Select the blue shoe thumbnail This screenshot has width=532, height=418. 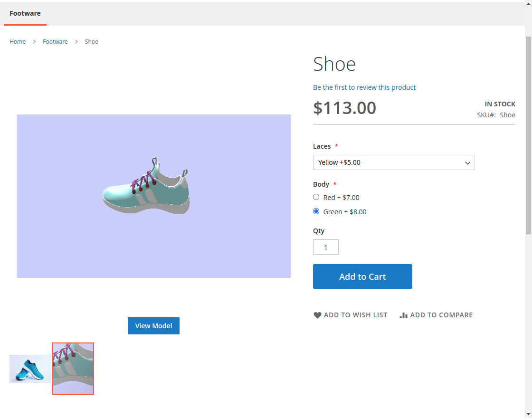pos(30,369)
